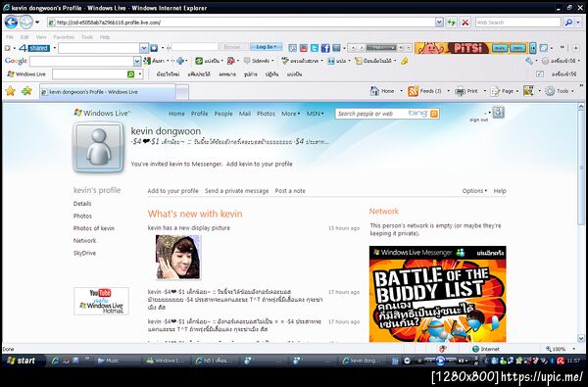
Task: Open Network in profile sidebar
Action: pos(84,241)
